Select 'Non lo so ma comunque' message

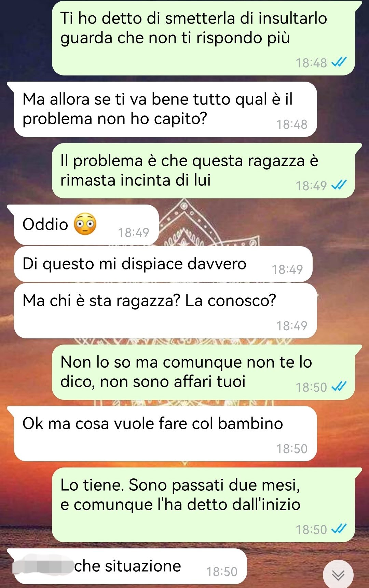(x=204, y=372)
